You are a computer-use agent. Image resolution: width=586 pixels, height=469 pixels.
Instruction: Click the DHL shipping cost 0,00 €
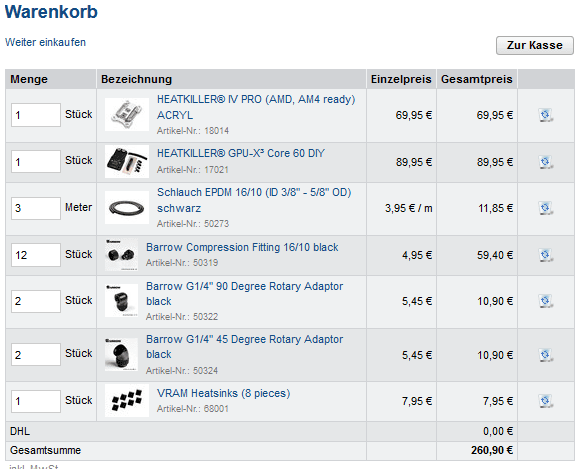[498, 432]
